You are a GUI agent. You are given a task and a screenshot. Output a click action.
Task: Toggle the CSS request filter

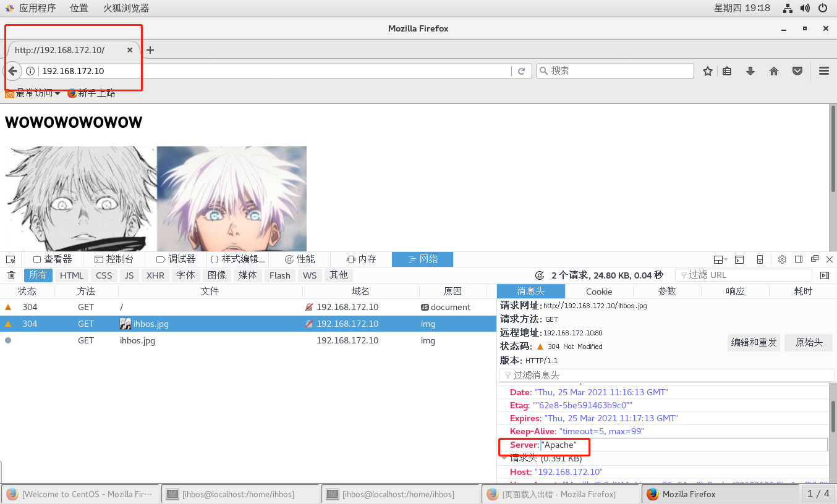(x=104, y=275)
